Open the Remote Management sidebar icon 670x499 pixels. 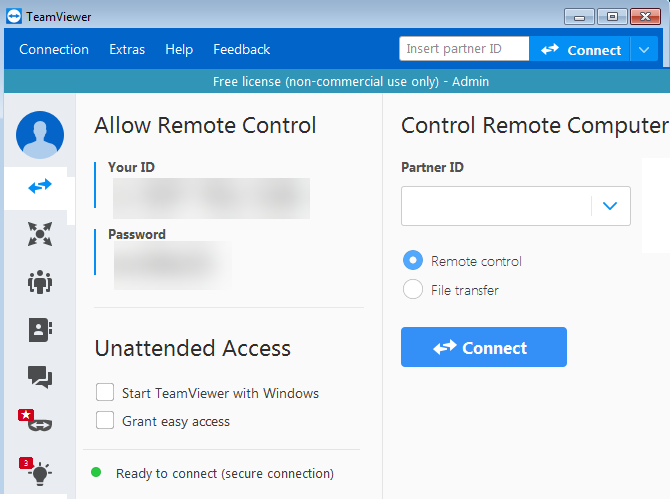[x=40, y=234]
